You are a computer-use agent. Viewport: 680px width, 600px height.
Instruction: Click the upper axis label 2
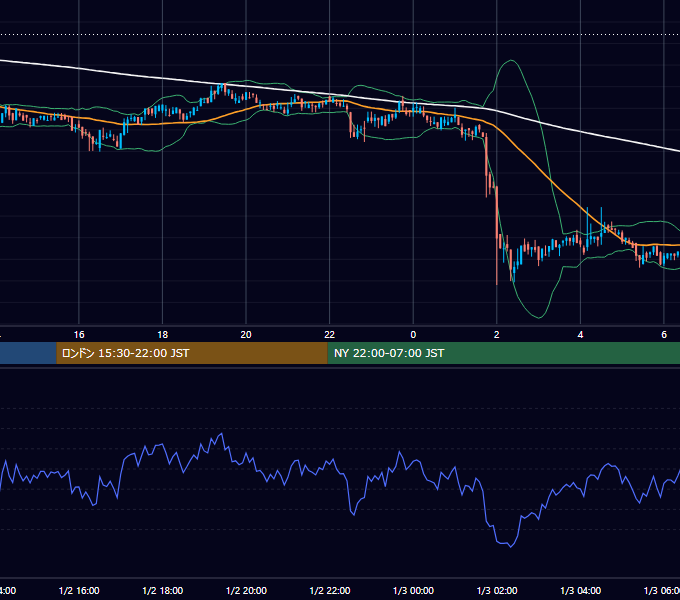497,334
